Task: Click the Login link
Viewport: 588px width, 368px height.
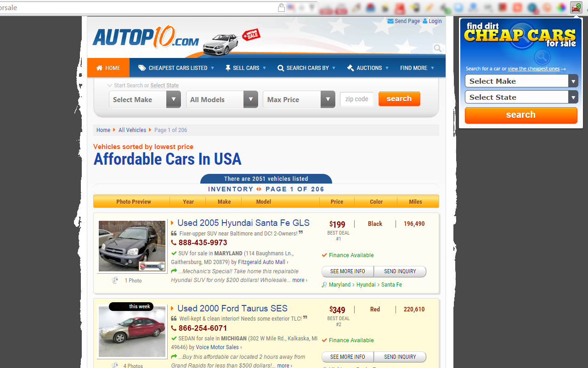Action: click(x=432, y=21)
